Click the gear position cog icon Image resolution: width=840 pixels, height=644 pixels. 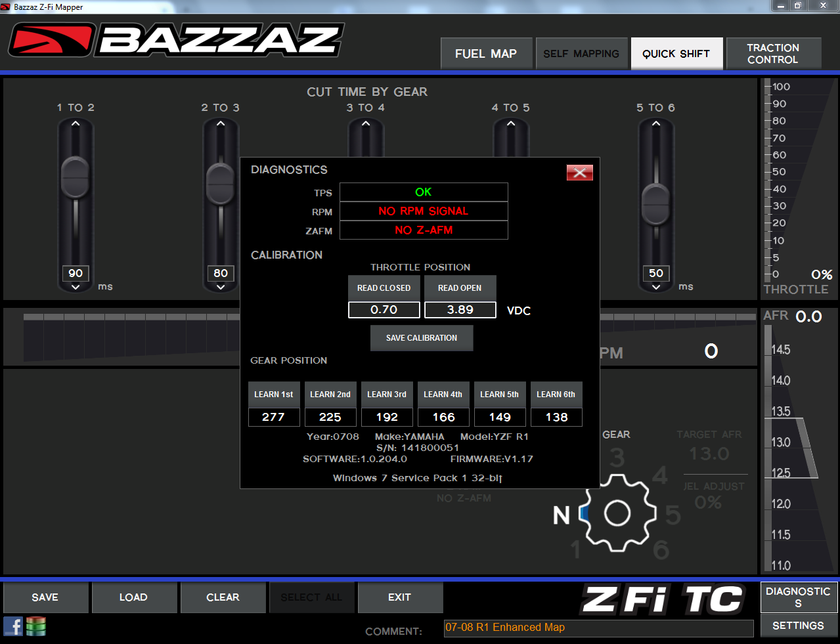point(617,513)
